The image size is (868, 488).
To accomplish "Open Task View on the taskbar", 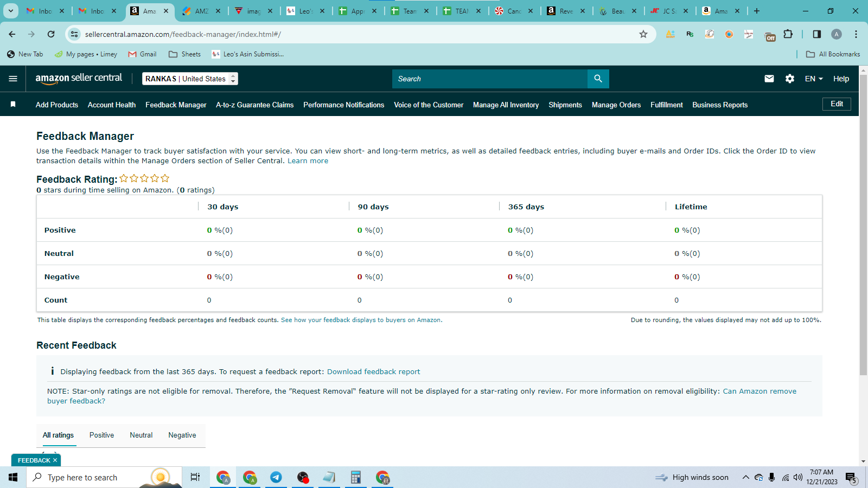I will [195, 477].
